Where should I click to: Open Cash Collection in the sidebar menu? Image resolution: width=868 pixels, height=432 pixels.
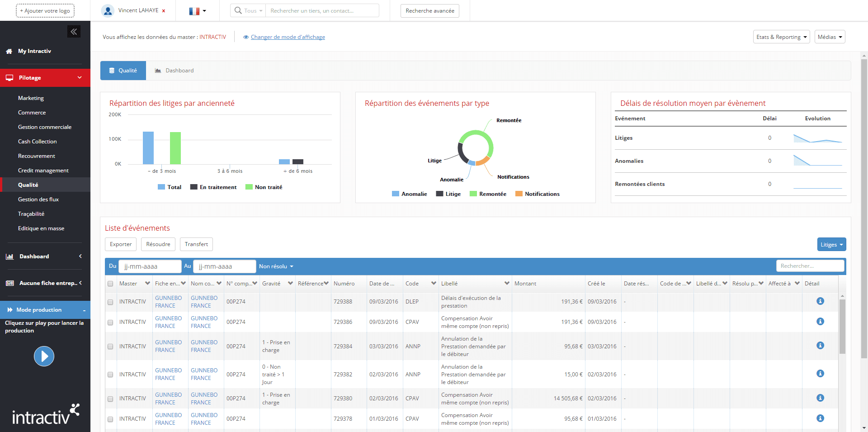pyautogui.click(x=38, y=142)
